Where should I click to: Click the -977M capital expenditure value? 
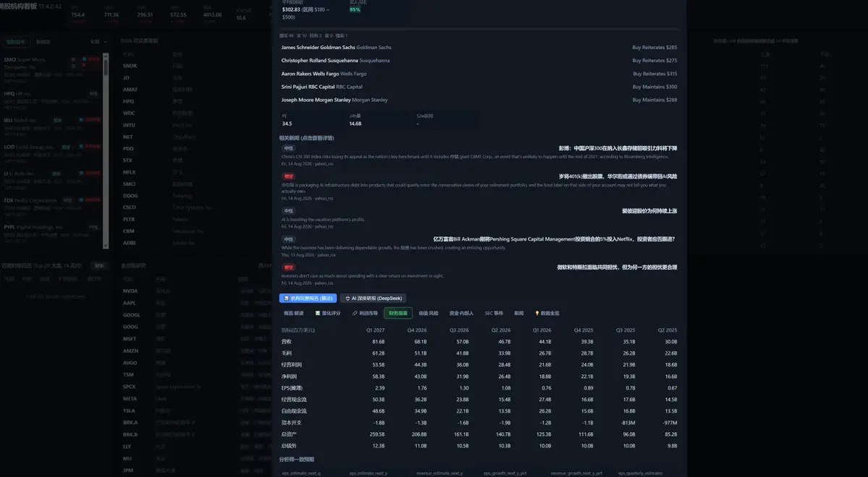pos(670,422)
